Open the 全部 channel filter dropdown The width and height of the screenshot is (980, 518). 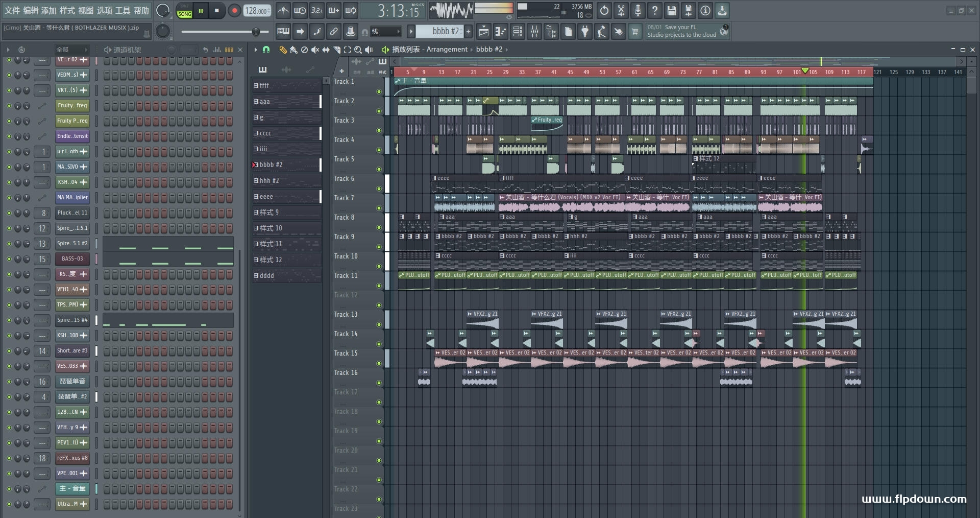click(72, 50)
